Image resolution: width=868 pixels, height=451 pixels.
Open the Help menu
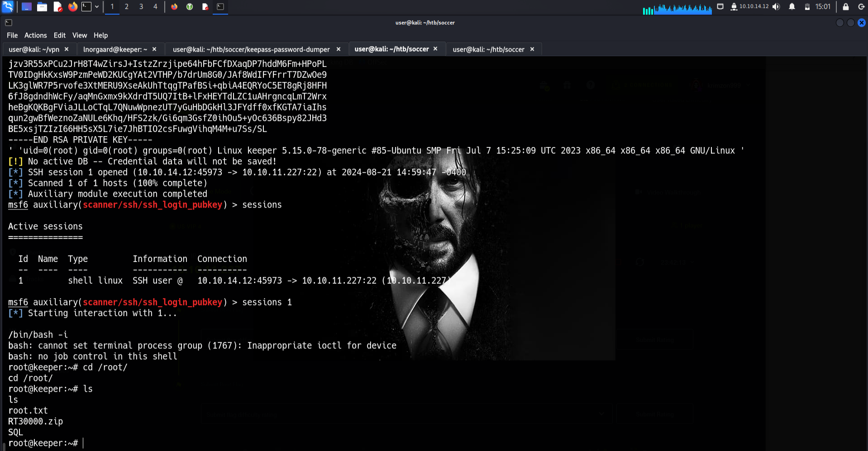pyautogui.click(x=100, y=35)
